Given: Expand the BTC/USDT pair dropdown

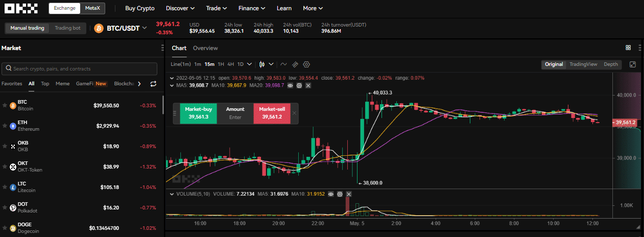Looking at the screenshot, I should point(145,28).
